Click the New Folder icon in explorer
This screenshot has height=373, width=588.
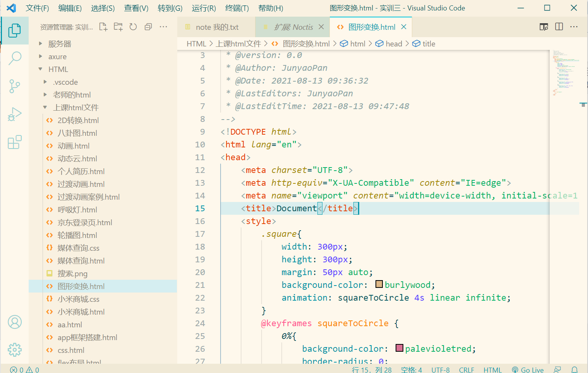[118, 27]
